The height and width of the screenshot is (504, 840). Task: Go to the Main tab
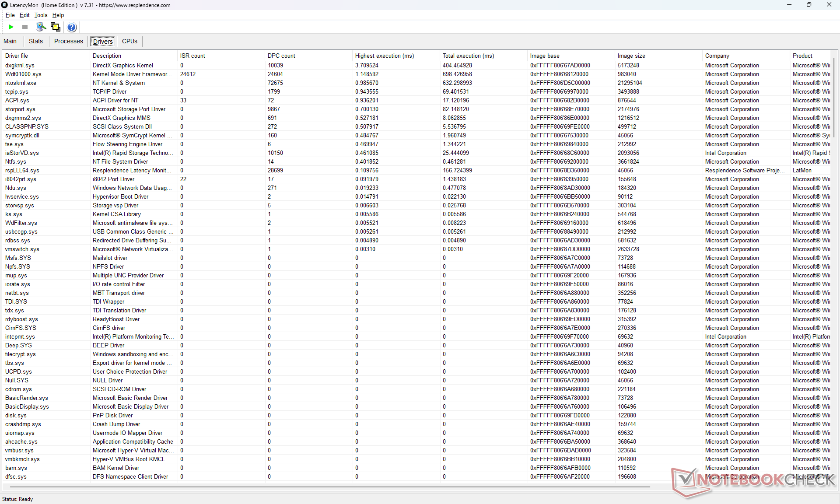tap(10, 41)
